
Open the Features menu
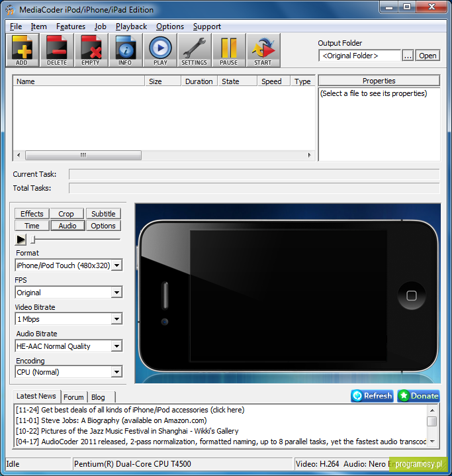[x=71, y=26]
